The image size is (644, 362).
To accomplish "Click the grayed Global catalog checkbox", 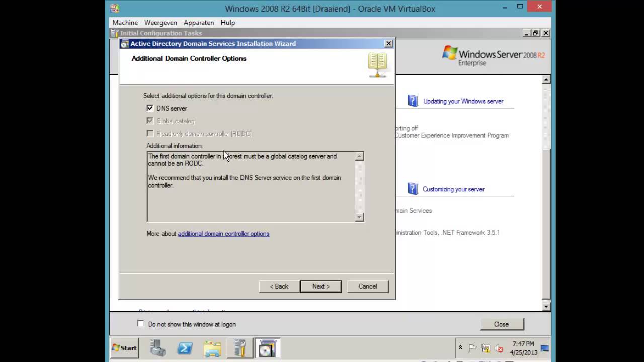I will coord(150,121).
